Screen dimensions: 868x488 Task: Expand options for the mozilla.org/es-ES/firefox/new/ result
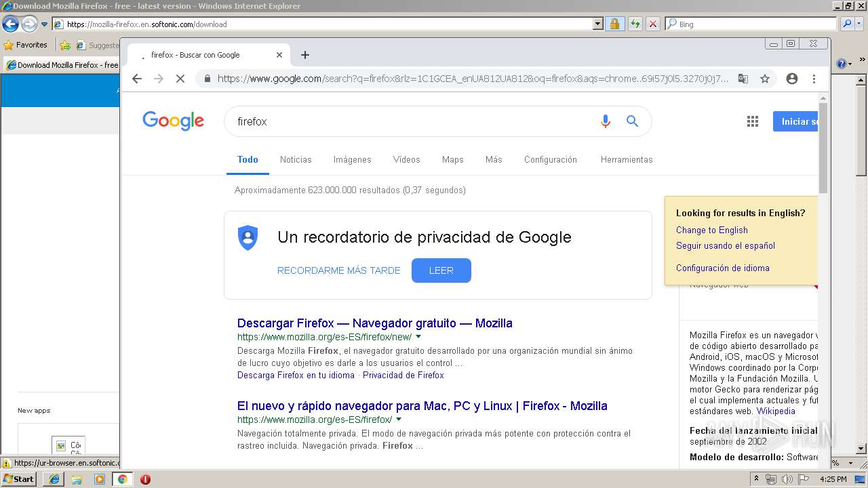(x=418, y=337)
